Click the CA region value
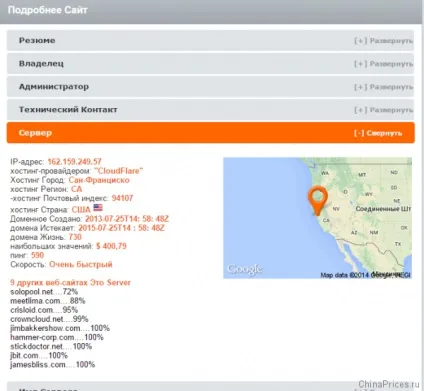 click(x=76, y=189)
